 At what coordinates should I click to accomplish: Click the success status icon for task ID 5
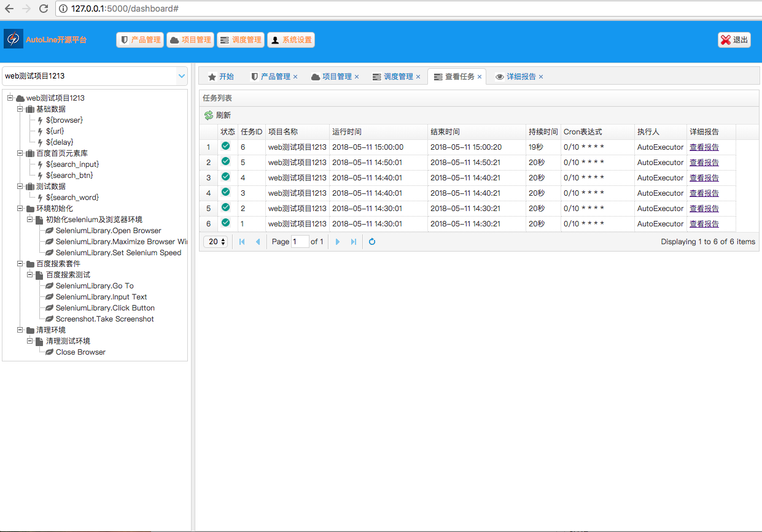click(225, 161)
